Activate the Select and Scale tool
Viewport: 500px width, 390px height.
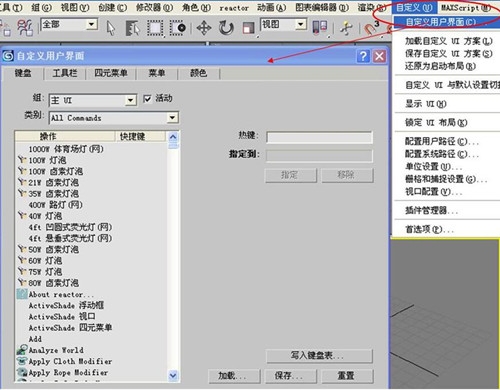pyautogui.click(x=248, y=28)
